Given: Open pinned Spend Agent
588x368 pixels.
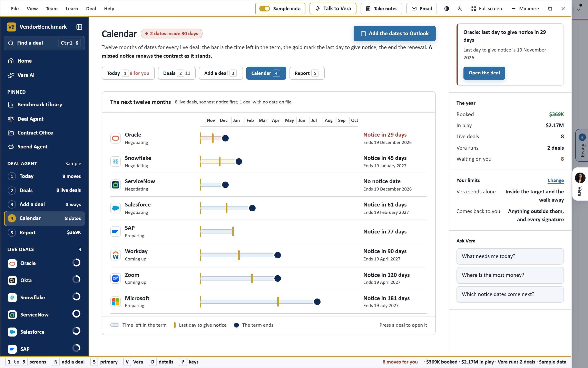Looking at the screenshot, I should point(44,147).
